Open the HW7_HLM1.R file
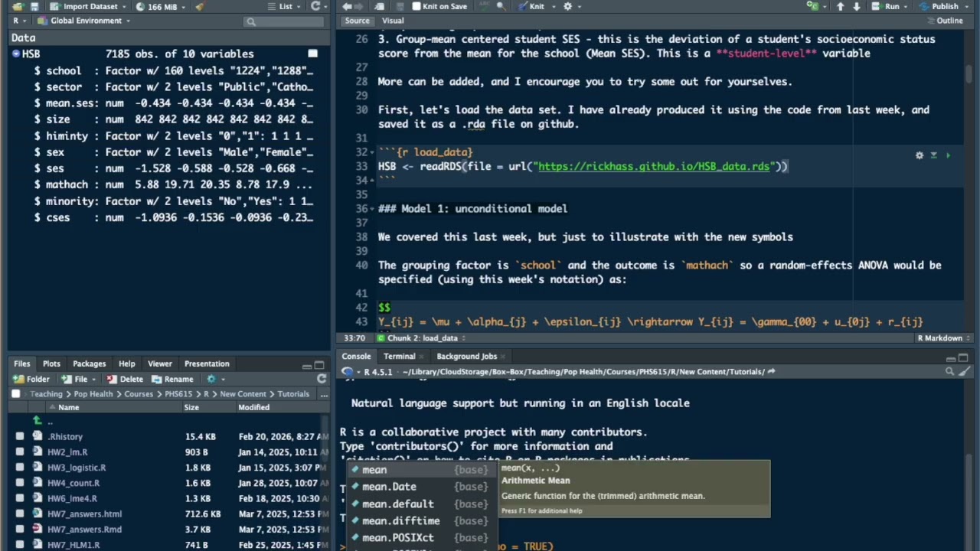 click(73, 545)
